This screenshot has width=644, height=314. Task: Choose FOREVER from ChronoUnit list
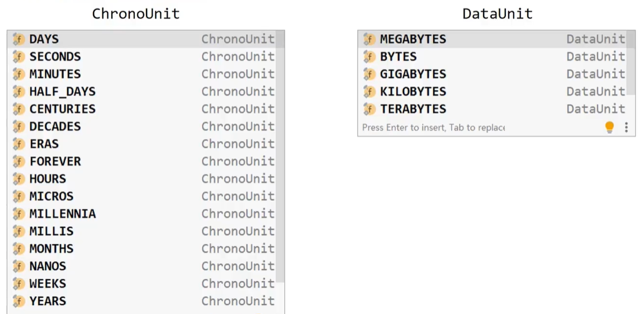pos(141,161)
